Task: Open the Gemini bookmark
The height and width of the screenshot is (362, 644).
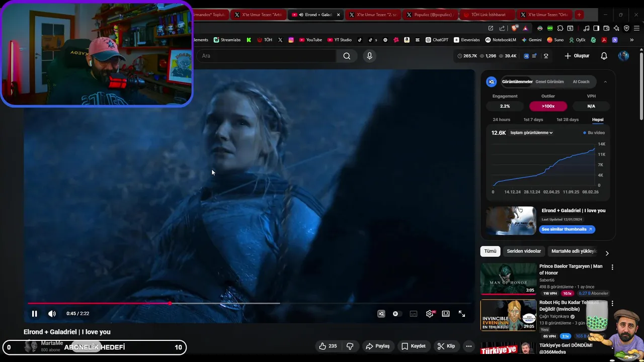Action: point(531,40)
